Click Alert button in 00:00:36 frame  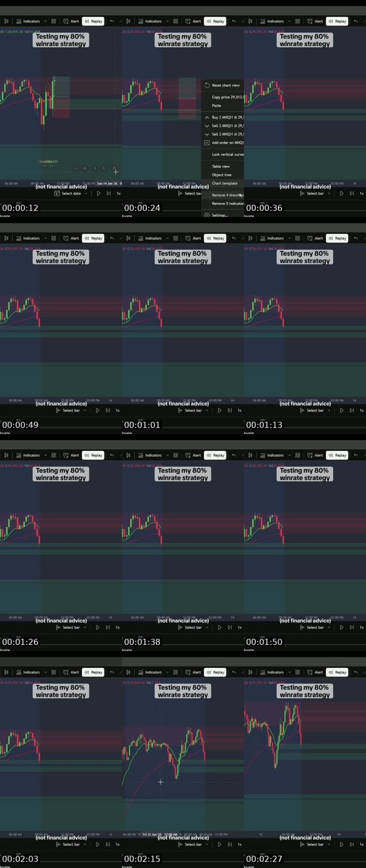[315, 21]
